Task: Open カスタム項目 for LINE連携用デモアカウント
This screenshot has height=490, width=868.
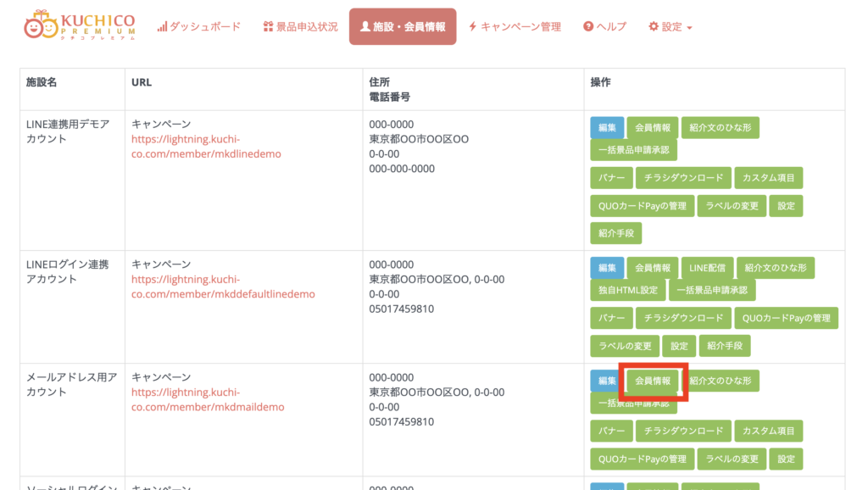Action: coord(768,178)
